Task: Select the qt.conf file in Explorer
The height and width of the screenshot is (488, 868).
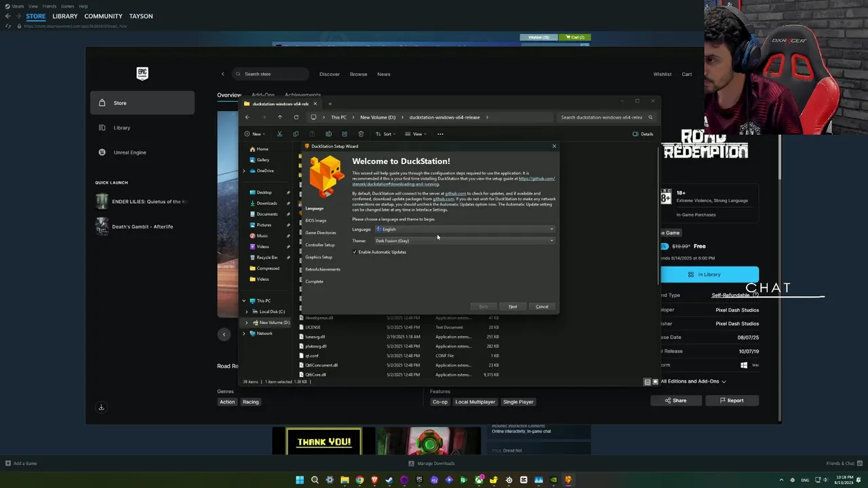Action: pos(311,356)
